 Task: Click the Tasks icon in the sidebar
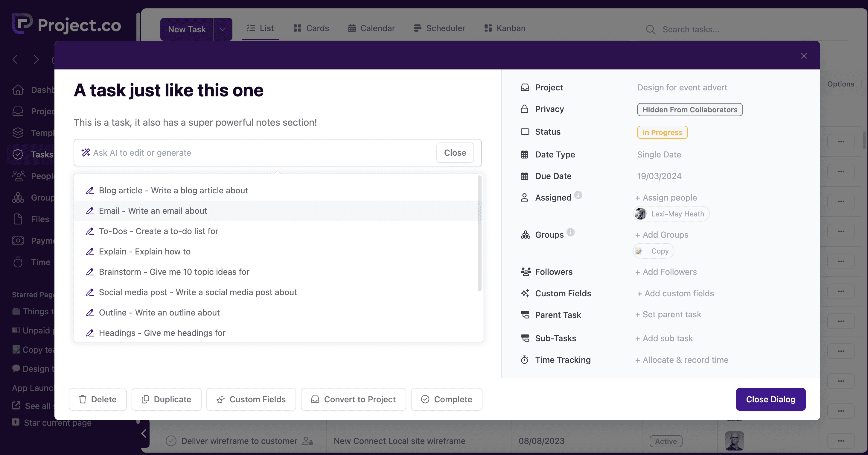point(18,154)
